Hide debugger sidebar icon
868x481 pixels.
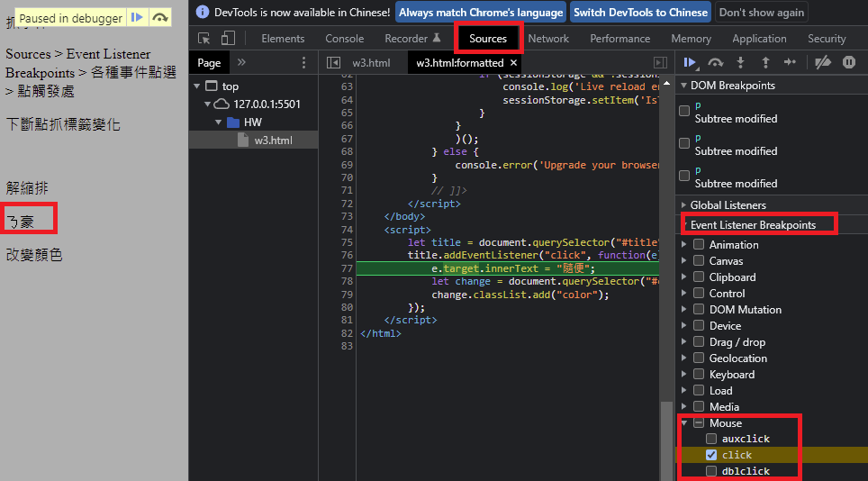tap(660, 62)
